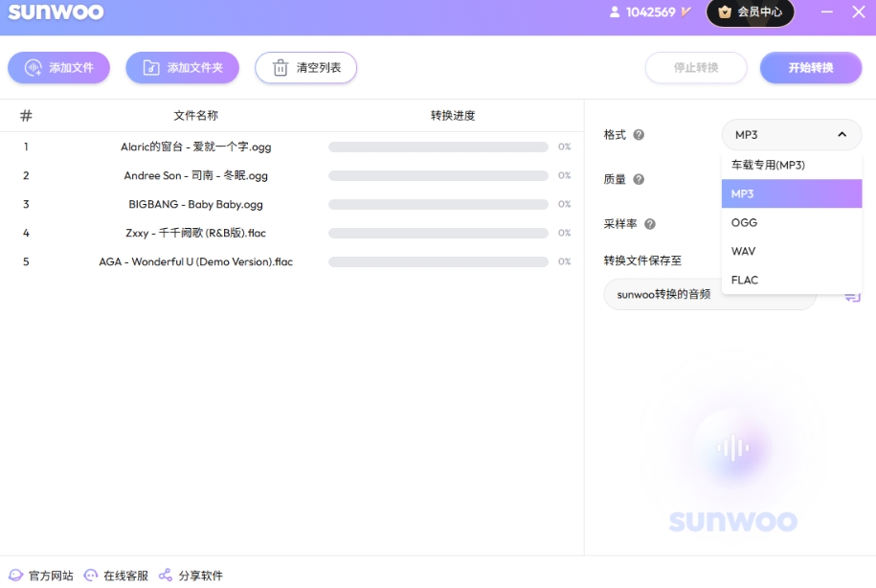Click the # column header
Viewport: 876px width, 588px height.
pos(26,116)
